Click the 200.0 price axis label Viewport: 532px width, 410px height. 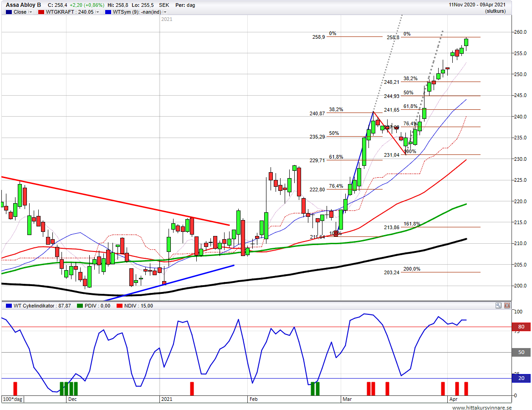520,286
